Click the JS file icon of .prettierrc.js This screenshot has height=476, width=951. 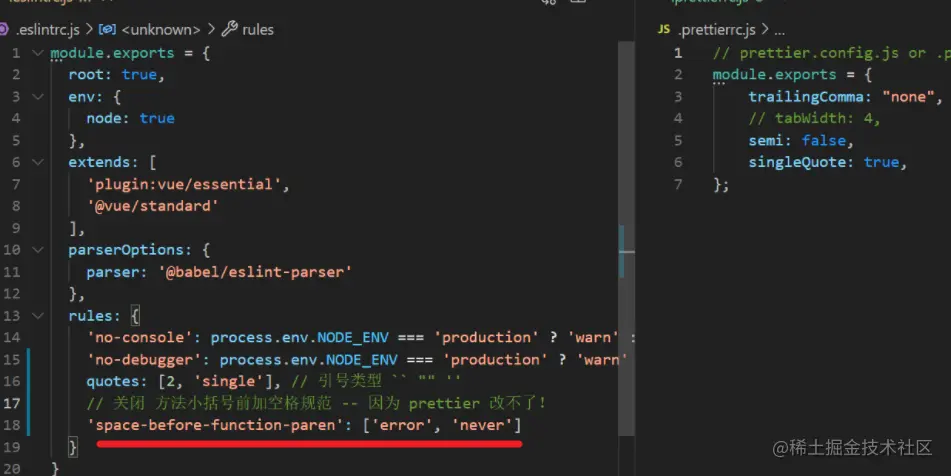(664, 29)
